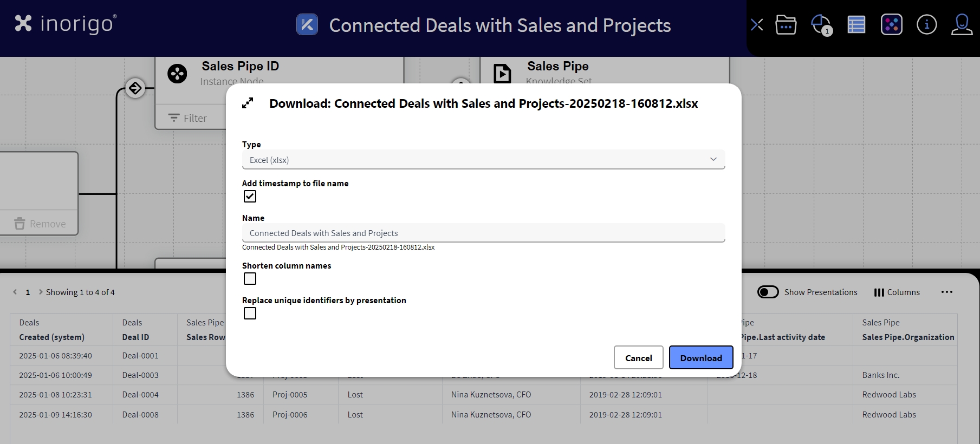Open the colorful apps grid icon
The image size is (980, 444).
[x=891, y=25]
